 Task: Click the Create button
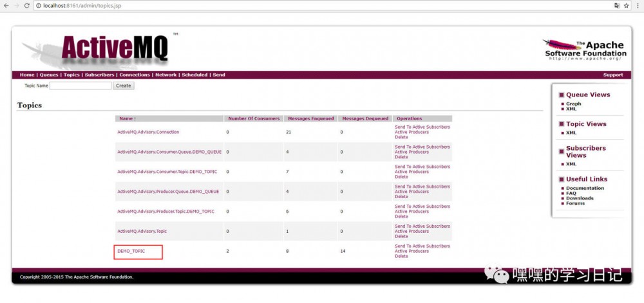[x=123, y=86]
